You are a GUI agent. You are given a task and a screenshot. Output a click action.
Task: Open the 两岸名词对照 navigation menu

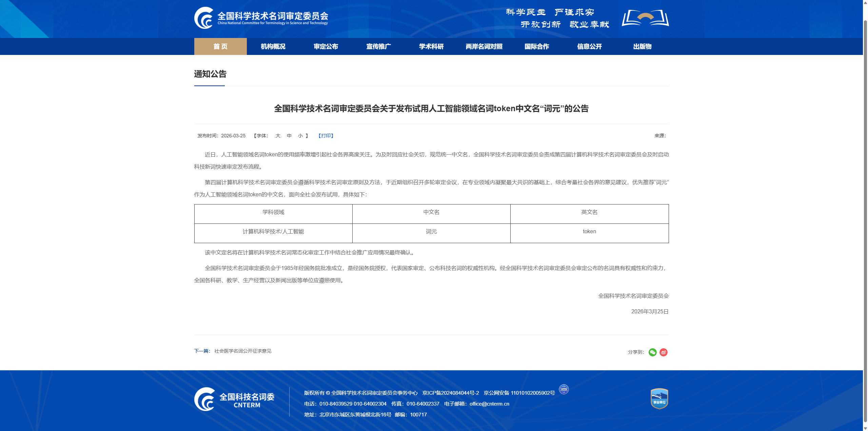click(x=484, y=46)
